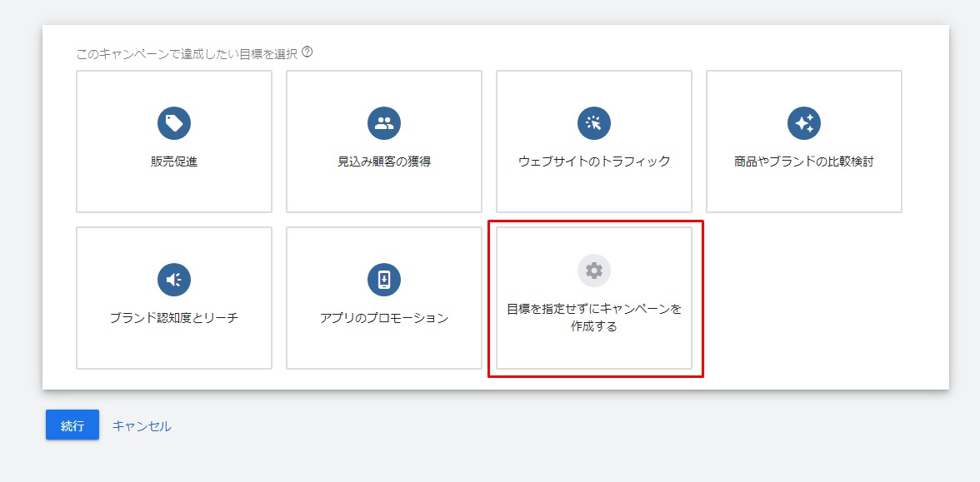Click the gray gear icon for no-goal campaign
The height and width of the screenshot is (482, 980).
pyautogui.click(x=594, y=271)
